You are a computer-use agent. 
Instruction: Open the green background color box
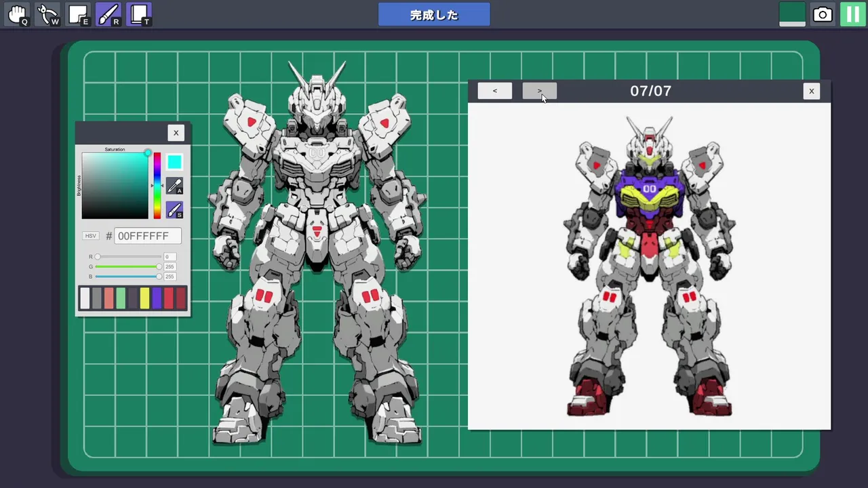pyautogui.click(x=792, y=14)
